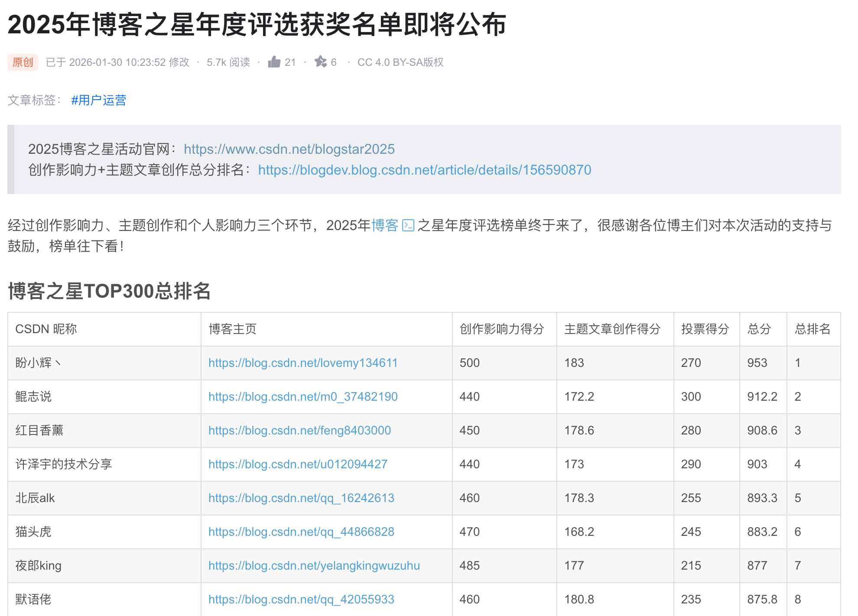Open u012094427 blog homepage link
The width and height of the screenshot is (858, 616).
298,464
